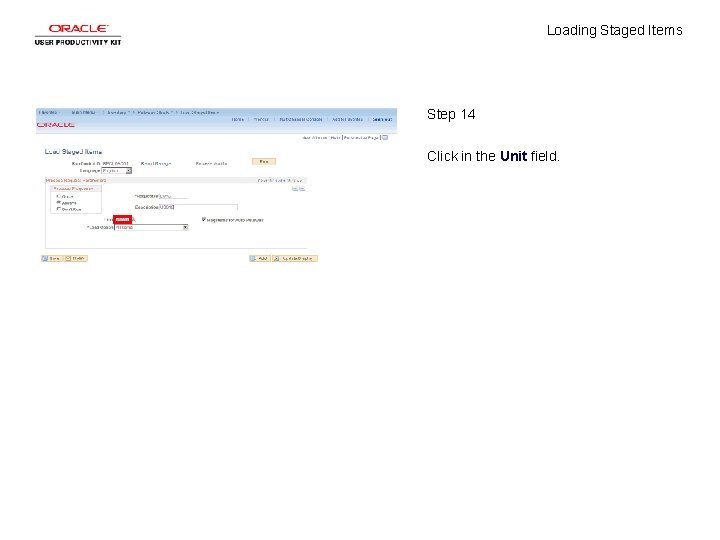Open the New Window link
Image resolution: width=720 pixels, height=540 pixels.
315,138
